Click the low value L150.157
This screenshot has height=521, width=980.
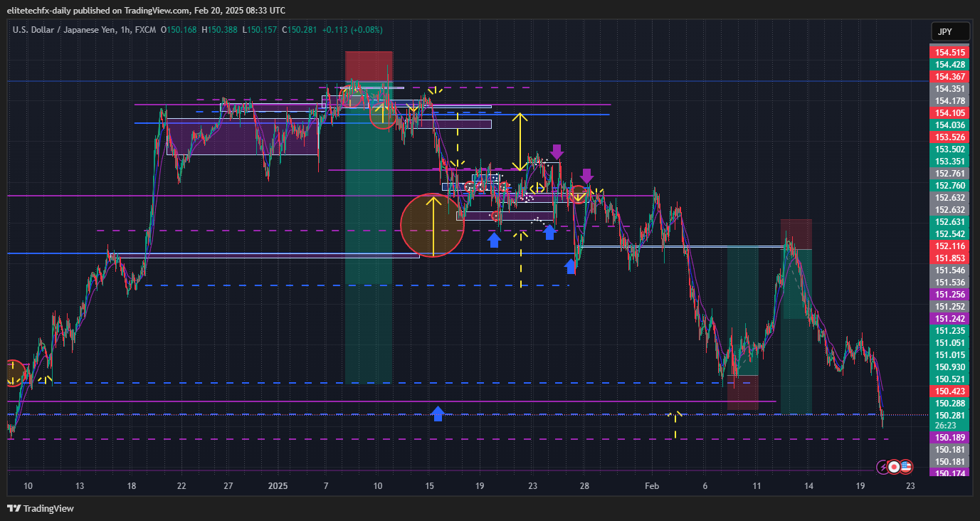(x=260, y=30)
